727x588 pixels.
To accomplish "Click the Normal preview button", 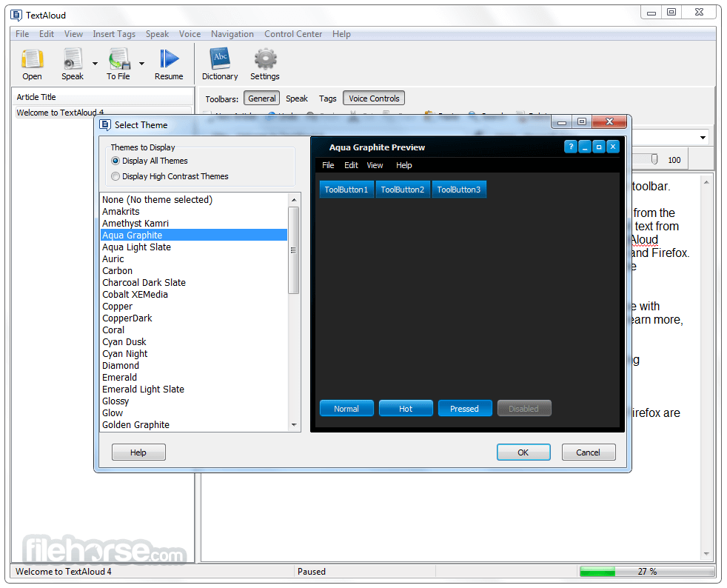I will (x=346, y=409).
